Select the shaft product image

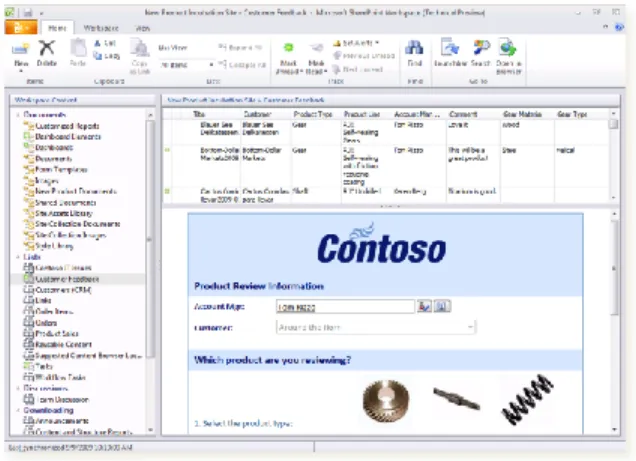pyautogui.click(x=457, y=399)
